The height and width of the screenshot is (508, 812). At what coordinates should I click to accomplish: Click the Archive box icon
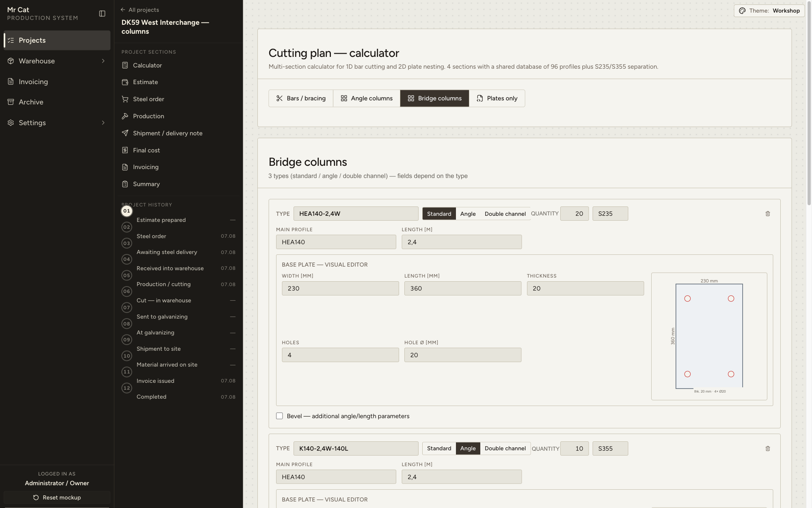point(11,102)
